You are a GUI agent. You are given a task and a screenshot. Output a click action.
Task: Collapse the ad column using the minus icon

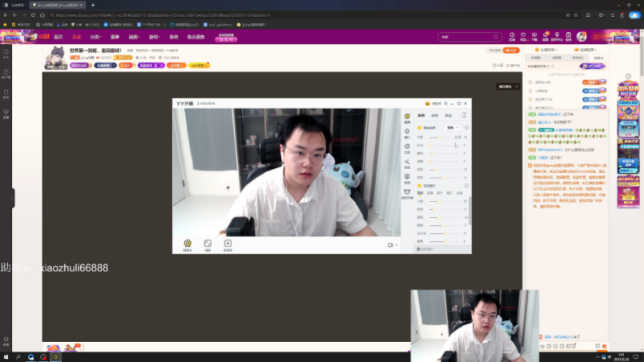tap(629, 76)
